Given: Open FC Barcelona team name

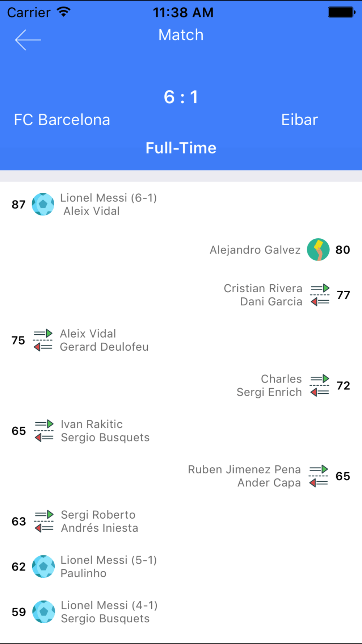Looking at the screenshot, I should click(x=62, y=120).
